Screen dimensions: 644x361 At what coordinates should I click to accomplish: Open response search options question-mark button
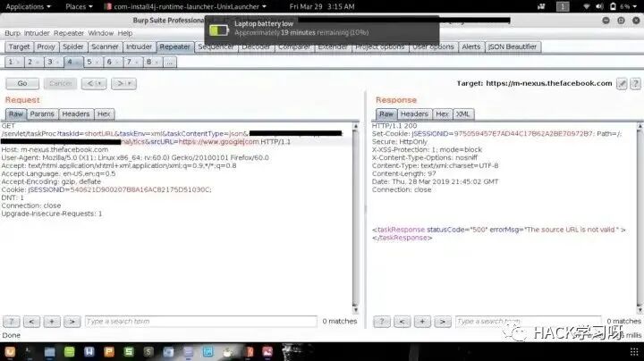pyautogui.click(x=382, y=322)
